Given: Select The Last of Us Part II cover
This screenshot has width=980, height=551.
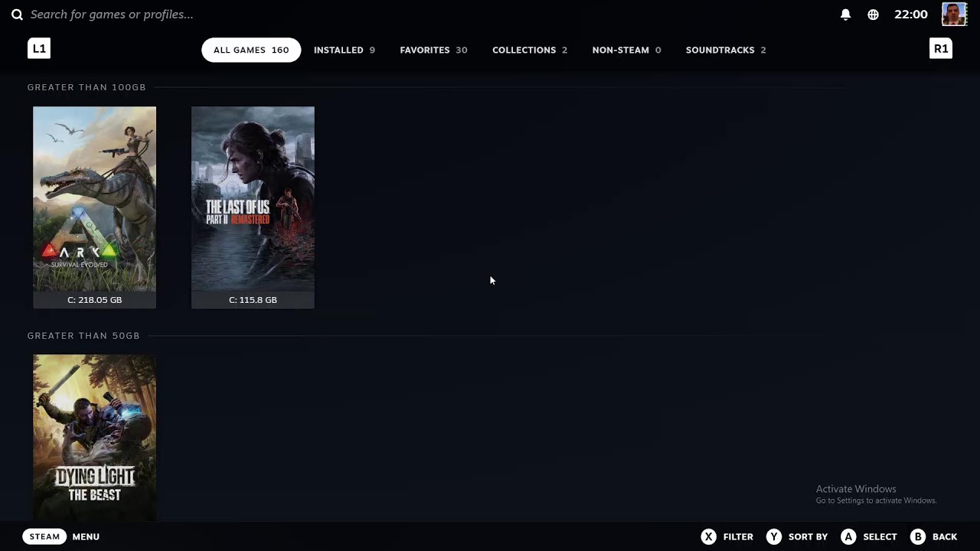Looking at the screenshot, I should (253, 199).
